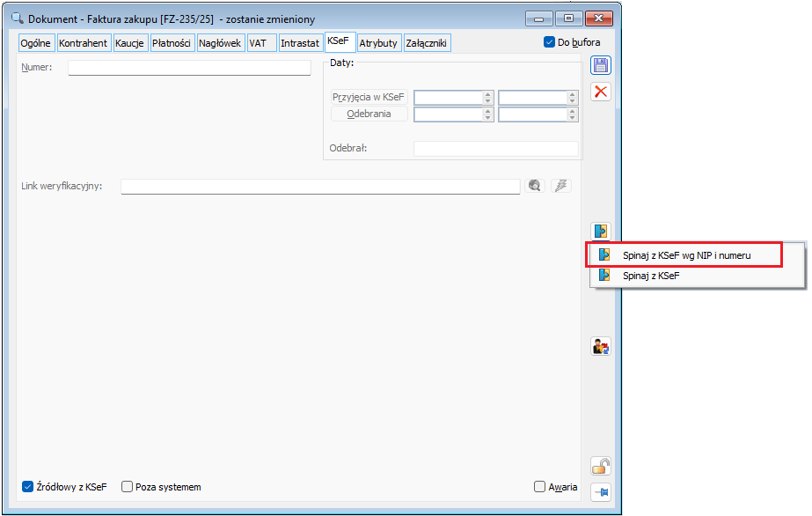Click the Link weryfikacyjny text field
812x516 pixels.
pyautogui.click(x=320, y=186)
